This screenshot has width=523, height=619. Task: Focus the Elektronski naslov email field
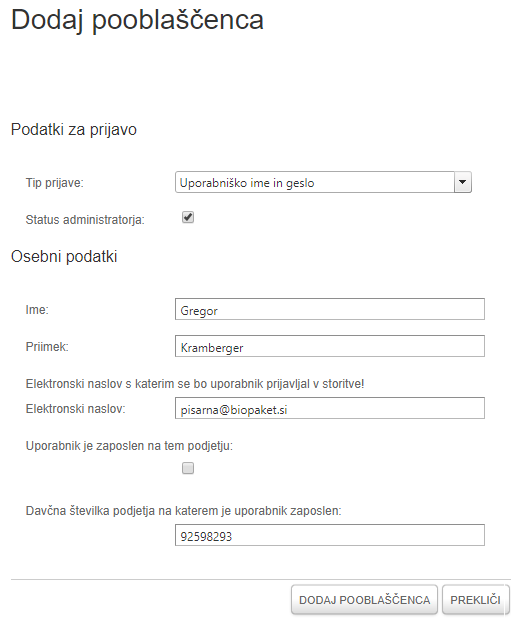(x=330, y=408)
